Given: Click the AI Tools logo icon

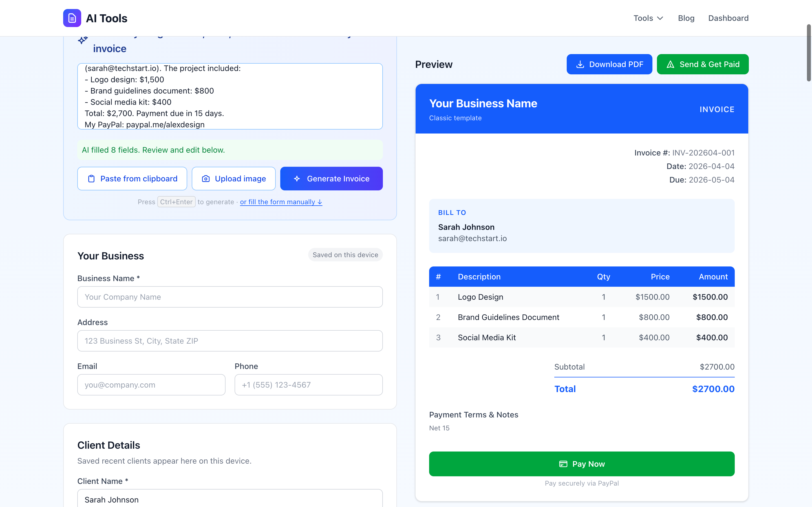Looking at the screenshot, I should (71, 18).
